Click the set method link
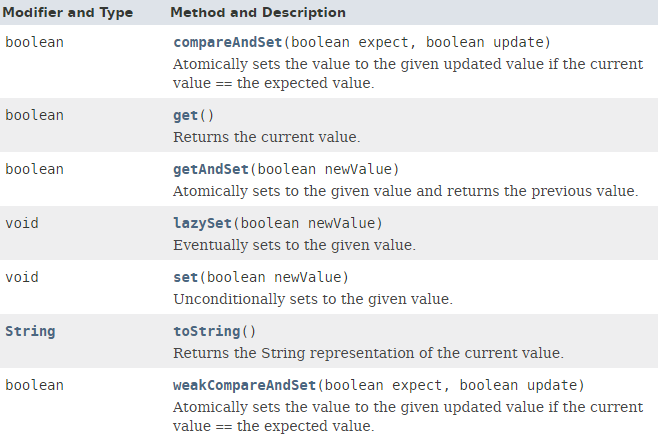Image resolution: width=658 pixels, height=438 pixels. point(186,277)
